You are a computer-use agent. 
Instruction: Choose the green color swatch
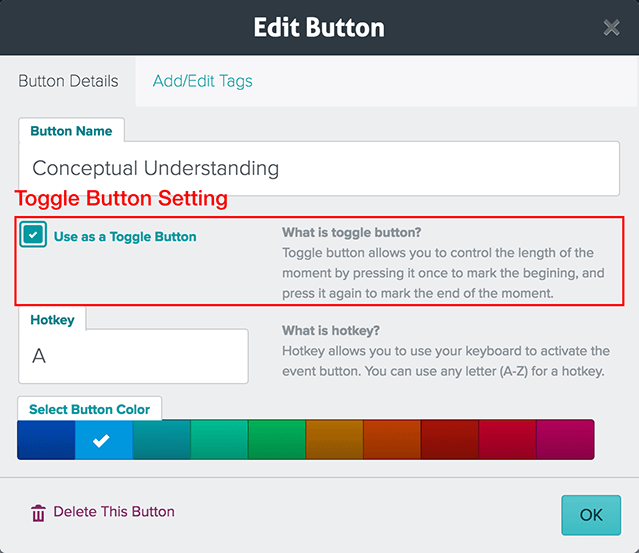point(277,440)
